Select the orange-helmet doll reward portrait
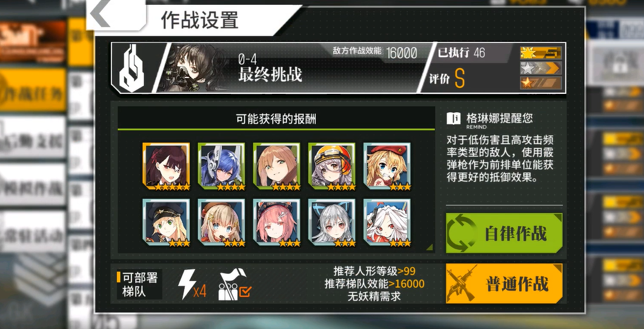644x329 pixels. coord(332,167)
